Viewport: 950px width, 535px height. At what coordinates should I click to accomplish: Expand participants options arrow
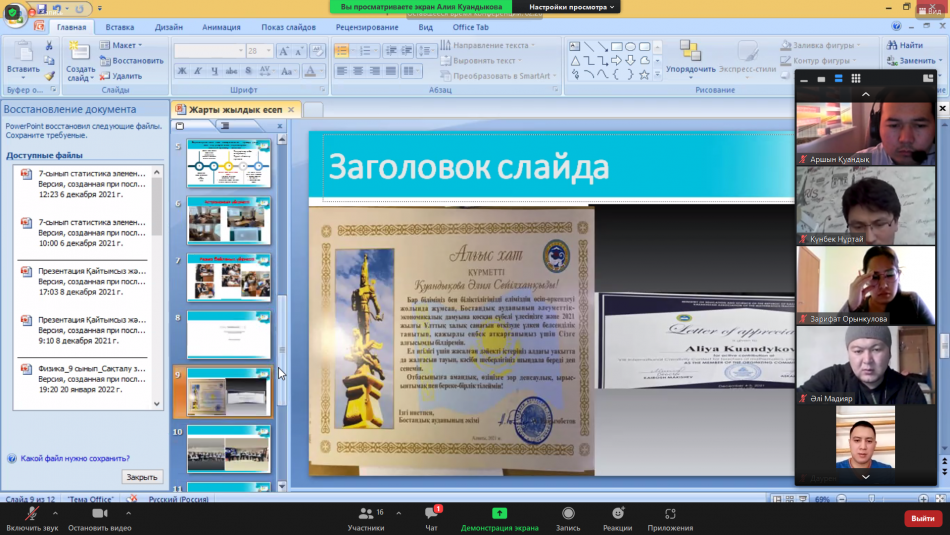pos(399,513)
